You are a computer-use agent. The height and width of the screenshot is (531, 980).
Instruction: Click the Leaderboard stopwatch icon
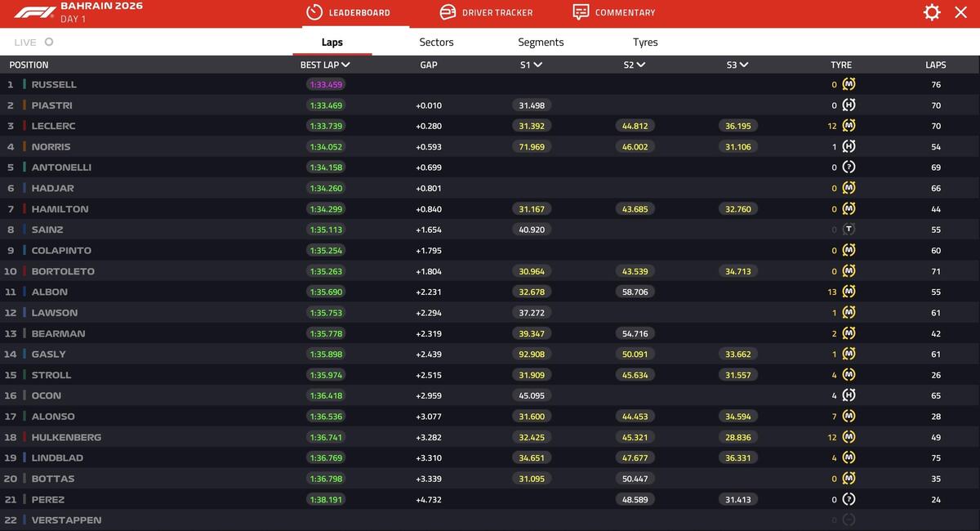coord(314,12)
